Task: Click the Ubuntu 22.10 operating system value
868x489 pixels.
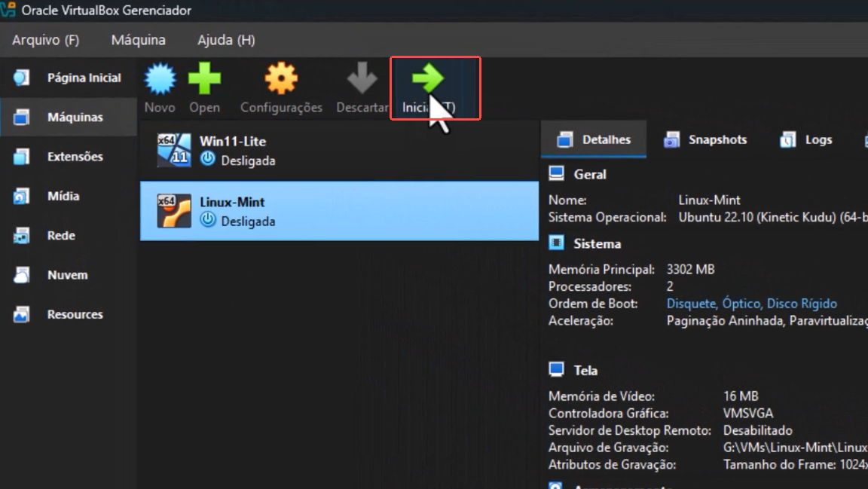Action: click(x=773, y=217)
